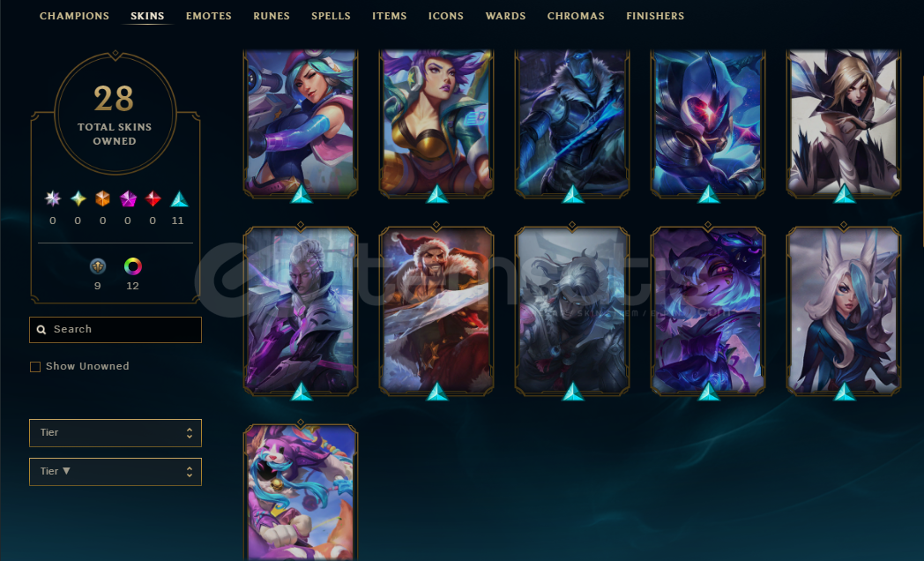Open the Chromas tab
This screenshot has height=561, width=924.
click(576, 16)
